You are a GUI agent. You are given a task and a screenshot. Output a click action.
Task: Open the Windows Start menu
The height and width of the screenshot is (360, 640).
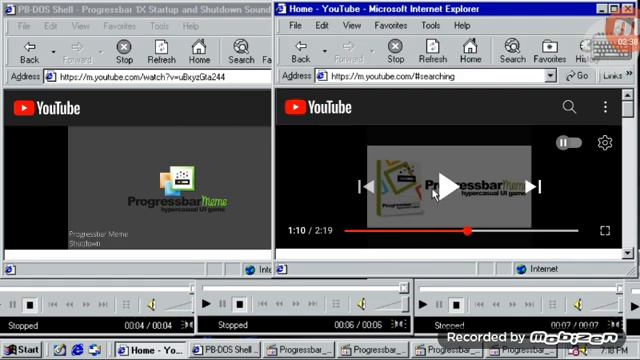pos(22,350)
